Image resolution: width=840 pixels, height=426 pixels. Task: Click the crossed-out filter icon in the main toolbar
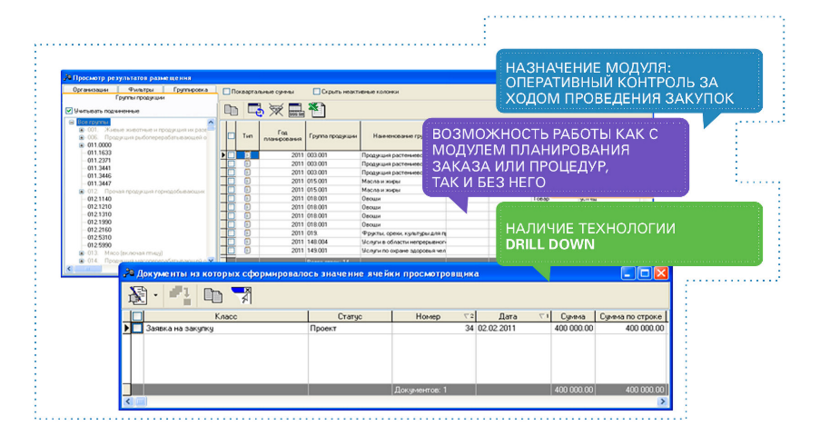pos(275,110)
